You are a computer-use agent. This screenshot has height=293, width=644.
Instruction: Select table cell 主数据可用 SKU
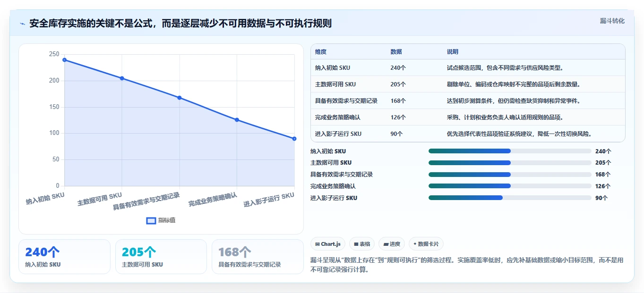tap(335, 84)
